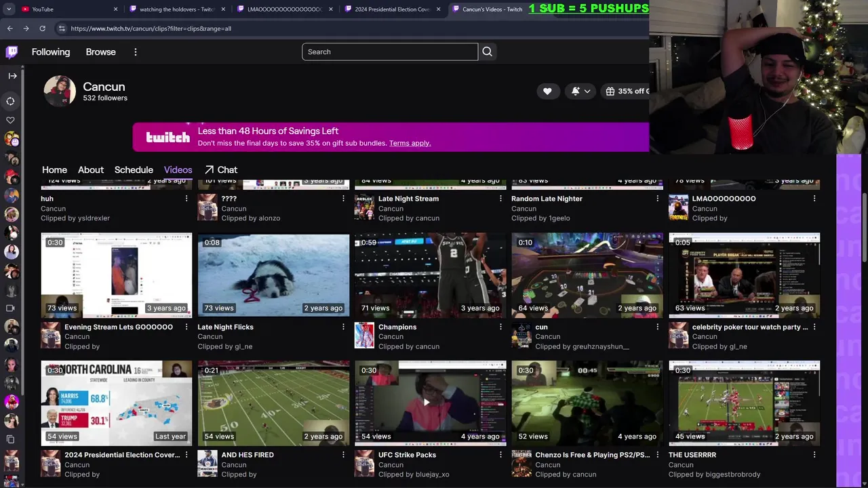Click the search magnifier button
Screen dimensions: 868x488
(487, 52)
